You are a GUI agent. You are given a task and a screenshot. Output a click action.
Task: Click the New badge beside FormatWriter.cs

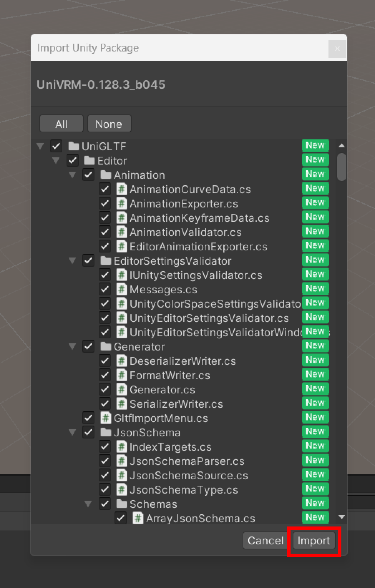pyautogui.click(x=315, y=374)
